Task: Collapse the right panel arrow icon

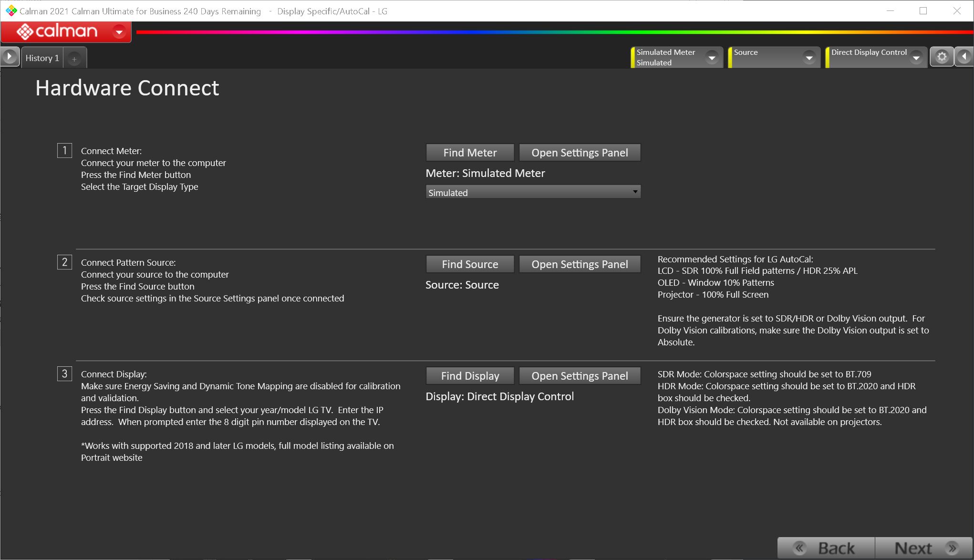Action: point(964,57)
